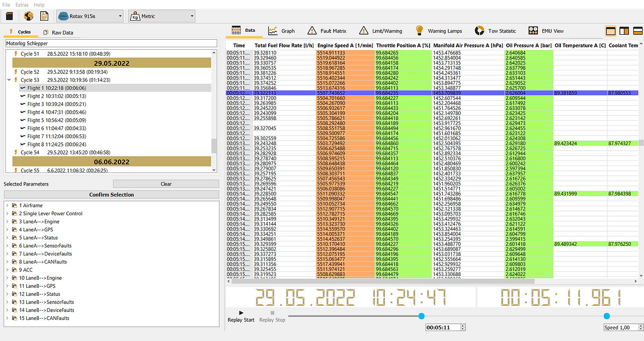The image size is (644, 341).
Task: Click the Engine Speed A column header
Action: pyautogui.click(x=345, y=45)
